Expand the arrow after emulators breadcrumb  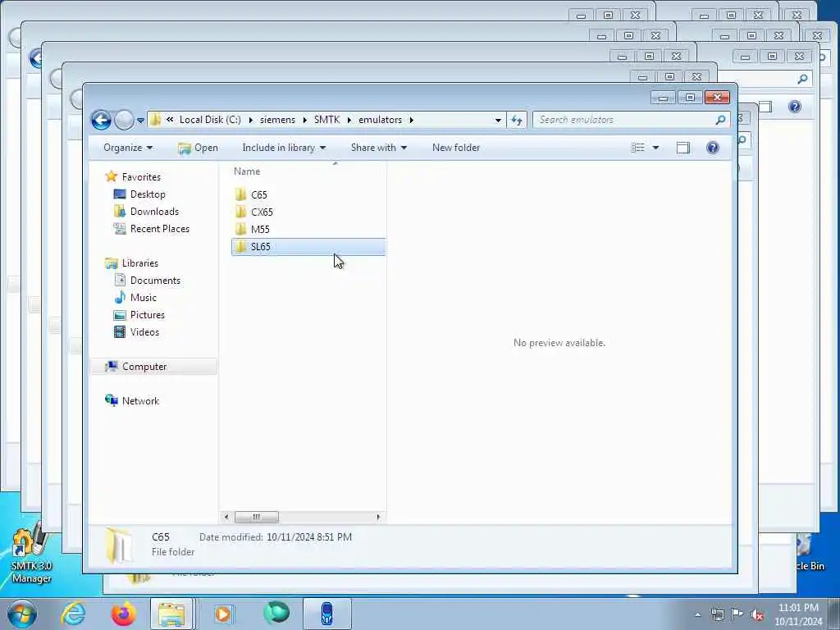click(412, 120)
